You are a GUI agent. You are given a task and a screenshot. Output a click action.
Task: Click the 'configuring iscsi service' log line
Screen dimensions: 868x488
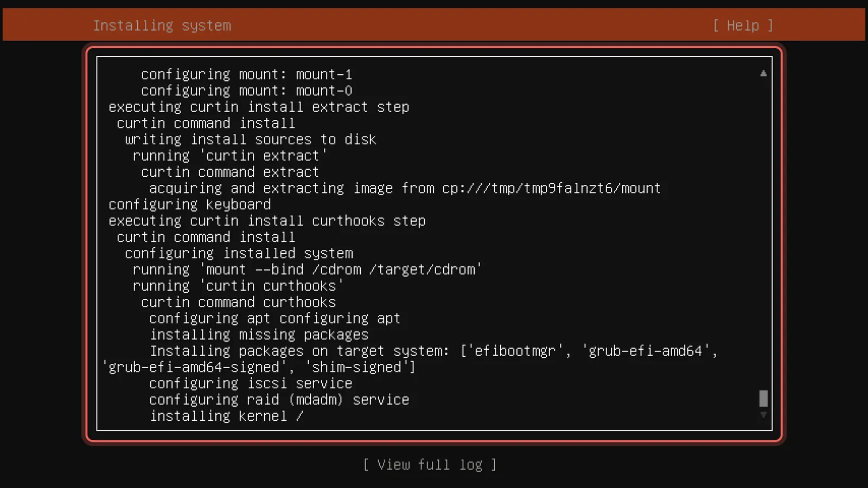(251, 383)
